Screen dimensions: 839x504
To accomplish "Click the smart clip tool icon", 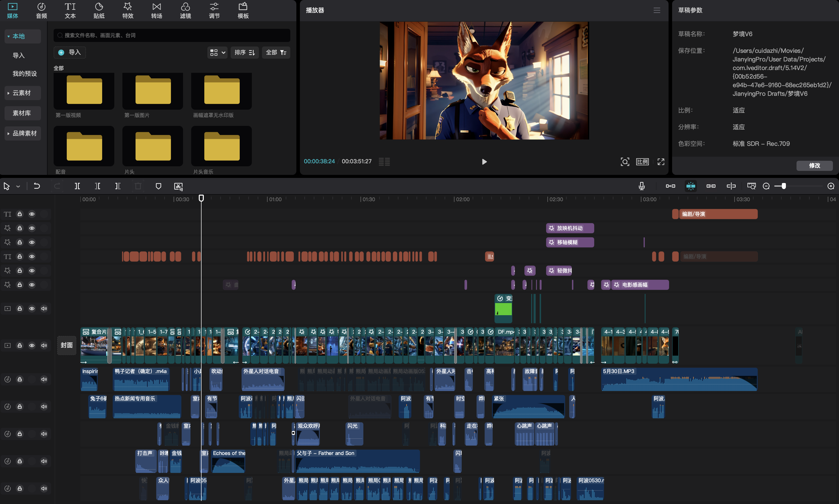I will 178,186.
